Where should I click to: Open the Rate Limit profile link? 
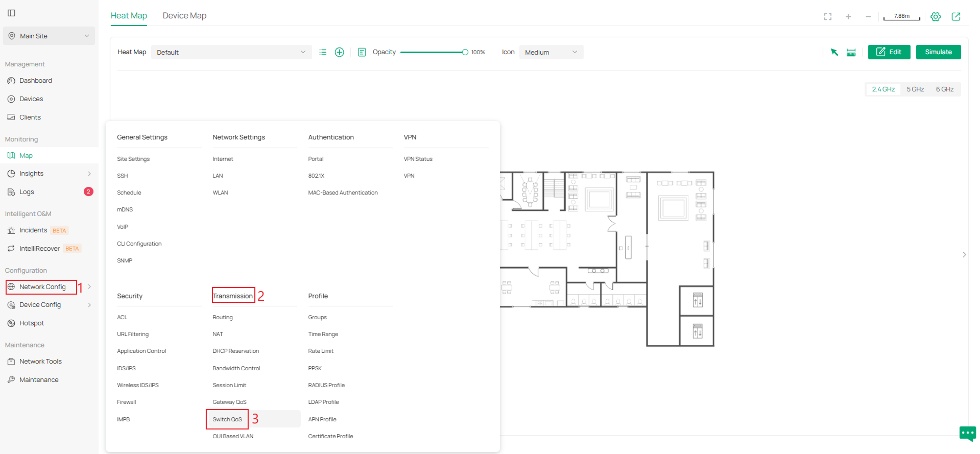tap(321, 351)
